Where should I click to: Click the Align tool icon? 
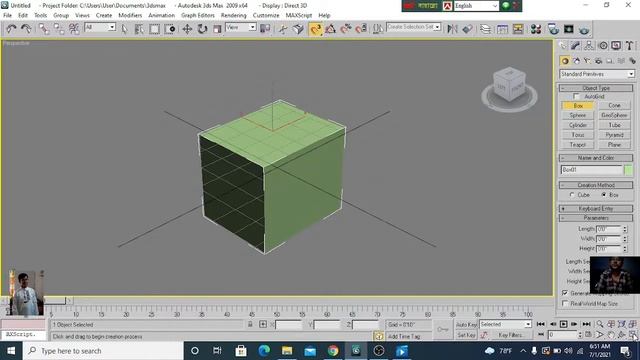[468, 29]
